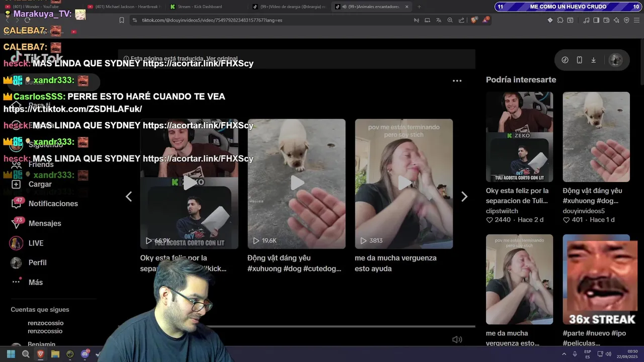Expand hidden system tray icons chevron
644x362 pixels.
pyautogui.click(x=563, y=354)
